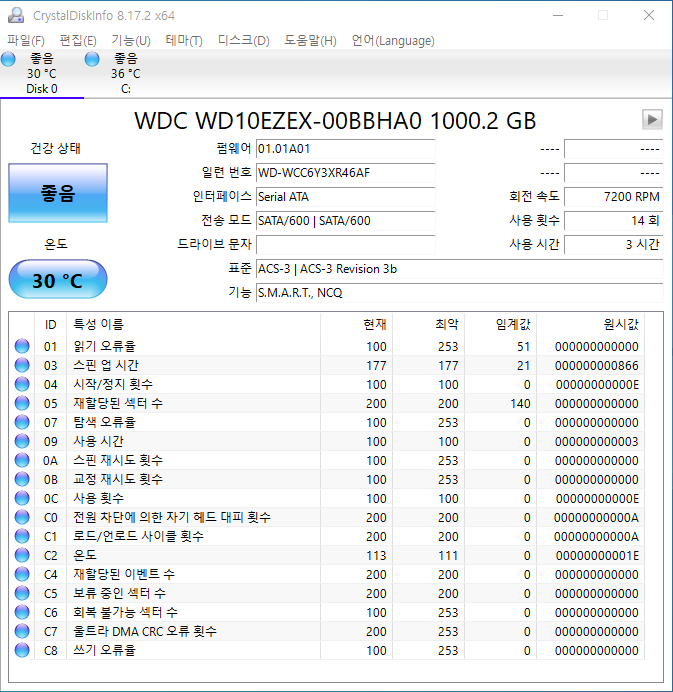The height and width of the screenshot is (692, 673).
Task: Click raw value 00000000001E in 온도 row
Action: pos(597,555)
